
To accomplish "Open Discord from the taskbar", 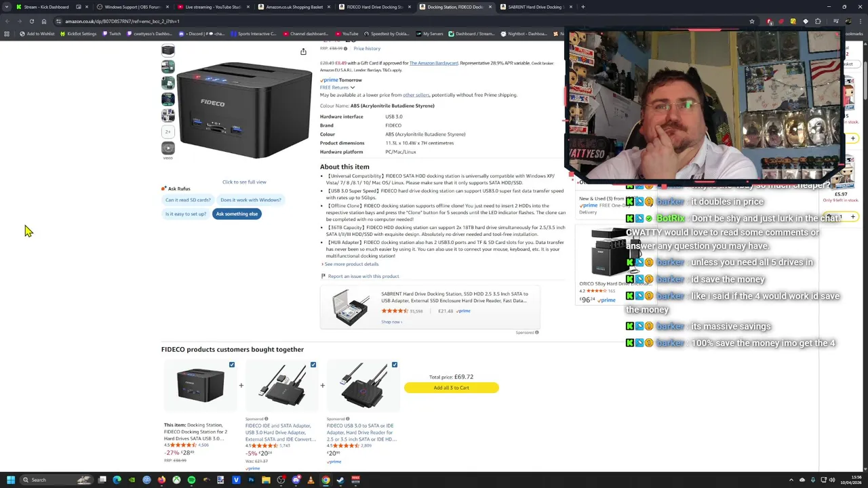I will (296, 480).
